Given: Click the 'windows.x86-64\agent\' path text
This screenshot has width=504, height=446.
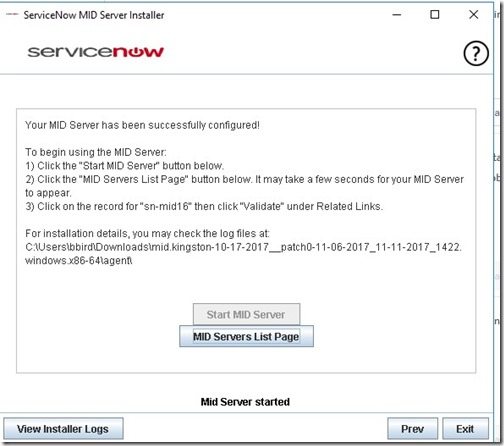Looking at the screenshot, I should click(x=79, y=261).
